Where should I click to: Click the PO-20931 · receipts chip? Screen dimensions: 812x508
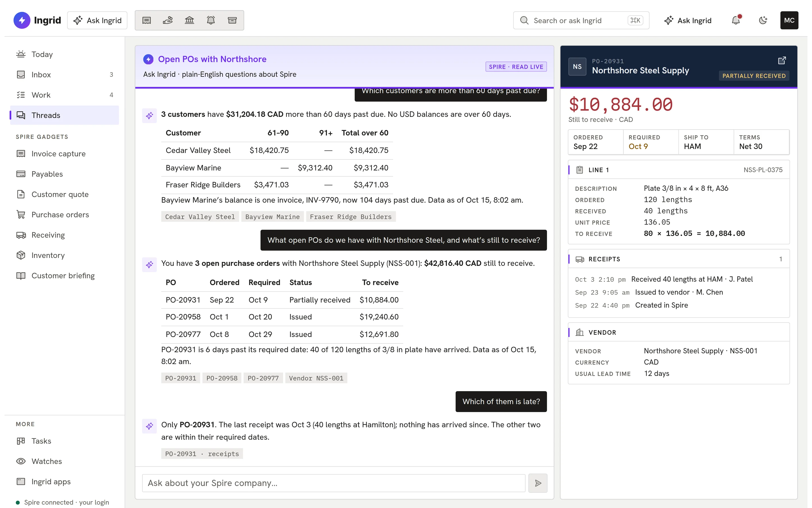[x=202, y=454]
